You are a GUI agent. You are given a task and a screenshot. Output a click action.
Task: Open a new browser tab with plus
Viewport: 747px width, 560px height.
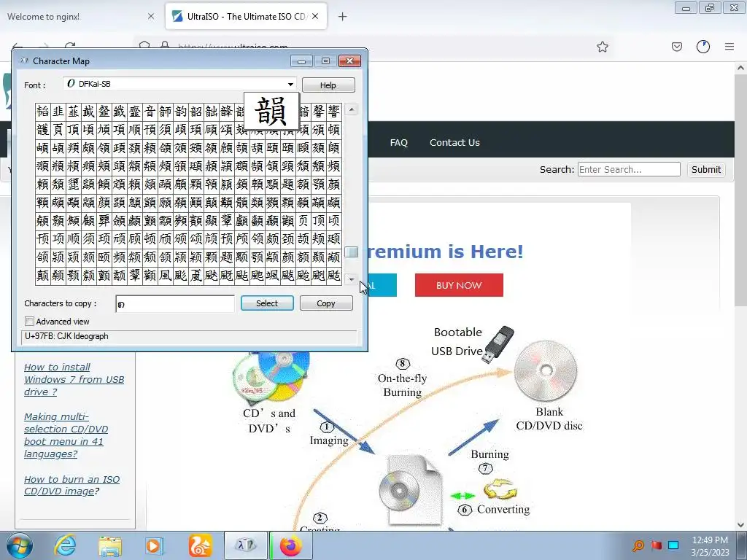pyautogui.click(x=343, y=17)
